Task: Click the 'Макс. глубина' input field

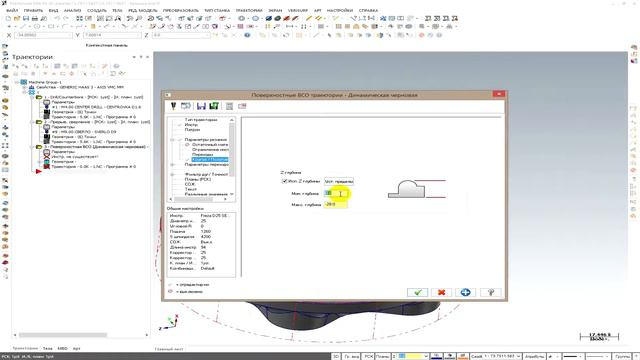Action: pos(336,204)
